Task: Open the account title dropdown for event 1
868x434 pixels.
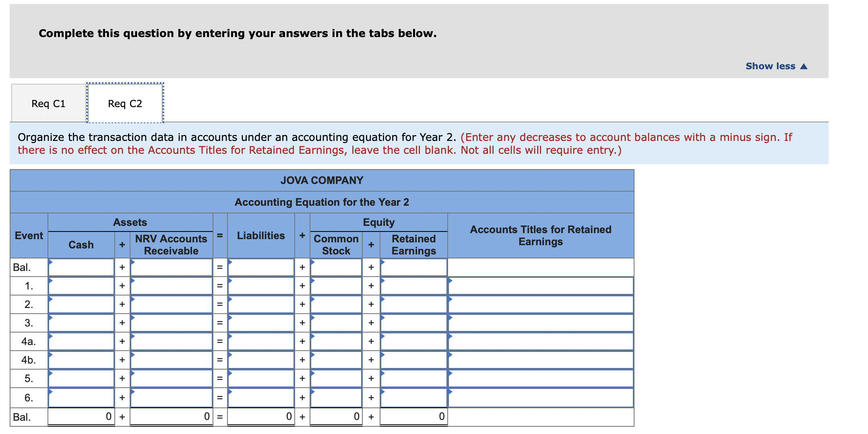Action: (541, 286)
